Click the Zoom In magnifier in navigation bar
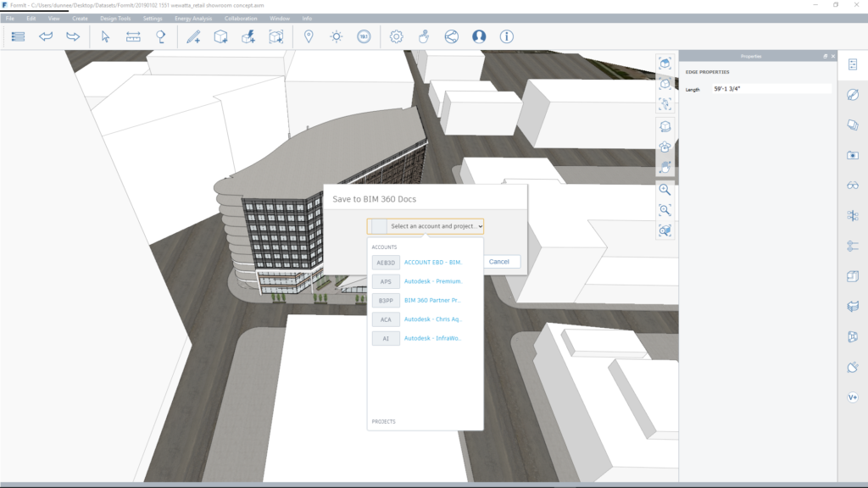The width and height of the screenshot is (868, 488). pyautogui.click(x=665, y=190)
